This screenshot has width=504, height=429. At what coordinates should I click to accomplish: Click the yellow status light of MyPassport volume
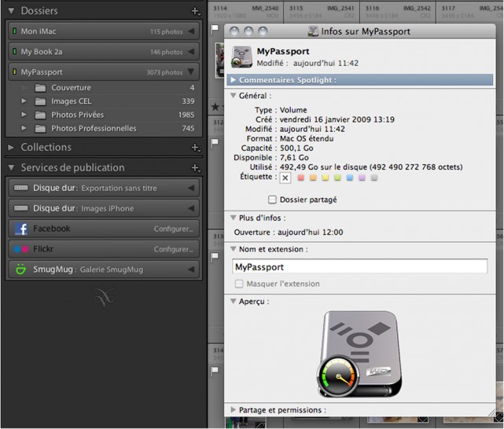click(x=14, y=71)
